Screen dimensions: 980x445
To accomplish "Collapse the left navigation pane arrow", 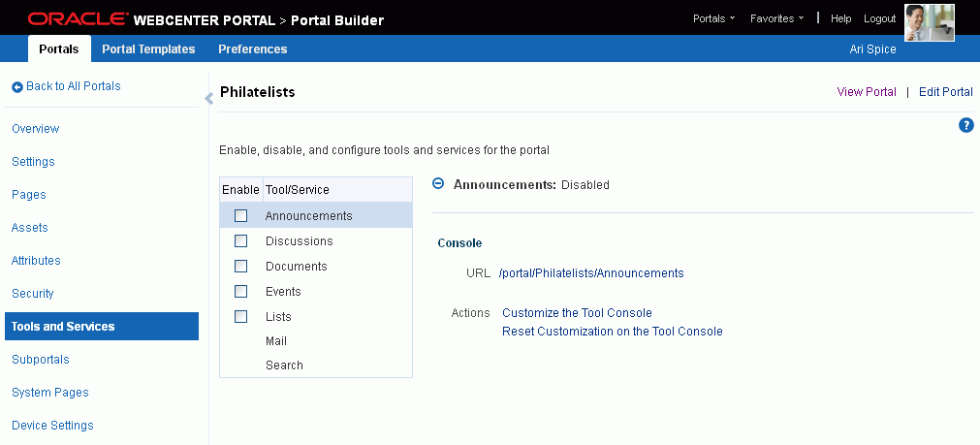I will pyautogui.click(x=209, y=98).
